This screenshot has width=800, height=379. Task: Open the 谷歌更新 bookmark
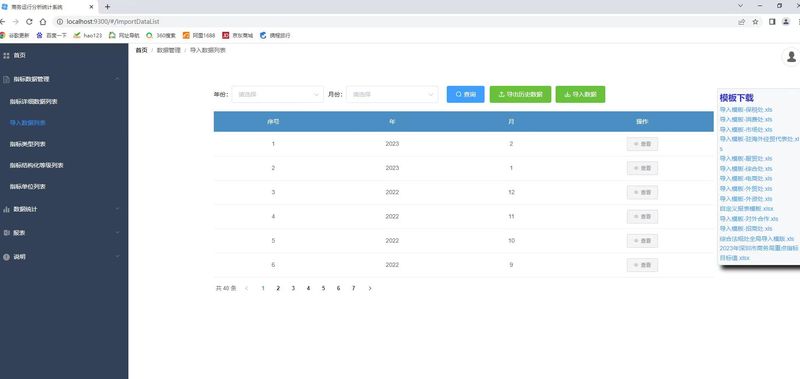point(15,36)
